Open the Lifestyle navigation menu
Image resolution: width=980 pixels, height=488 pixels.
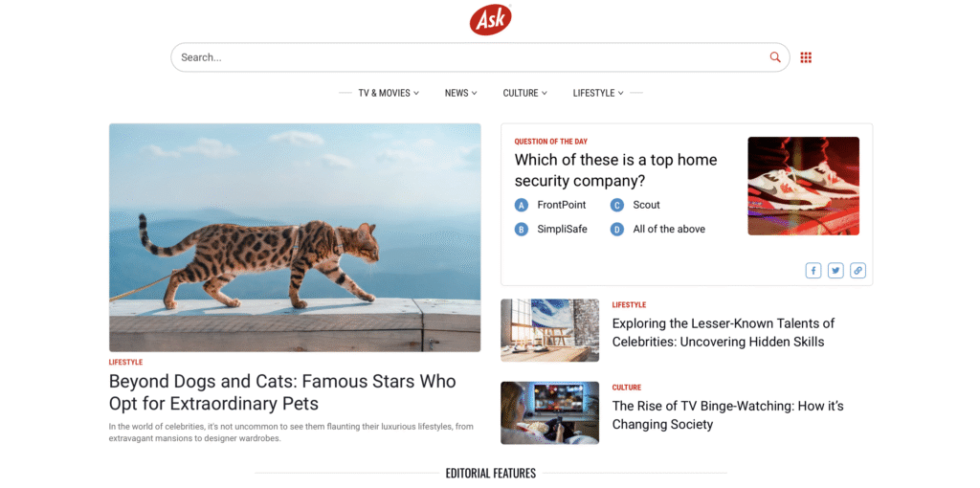[x=598, y=93]
